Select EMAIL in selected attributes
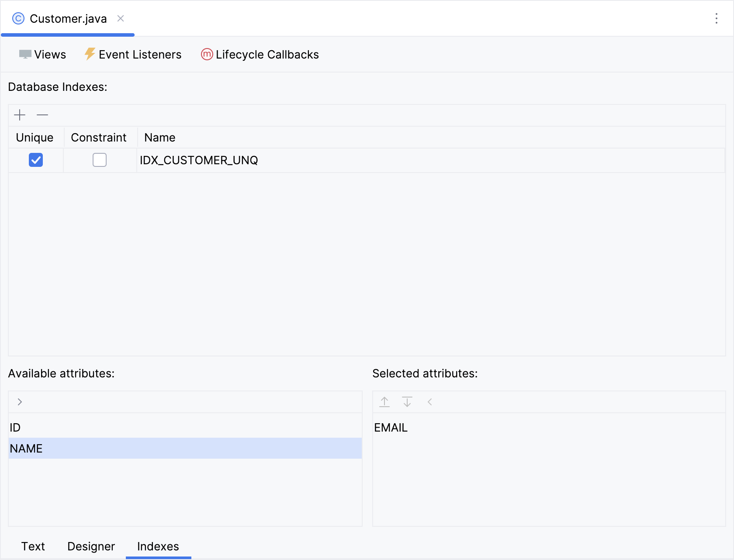 click(x=391, y=428)
